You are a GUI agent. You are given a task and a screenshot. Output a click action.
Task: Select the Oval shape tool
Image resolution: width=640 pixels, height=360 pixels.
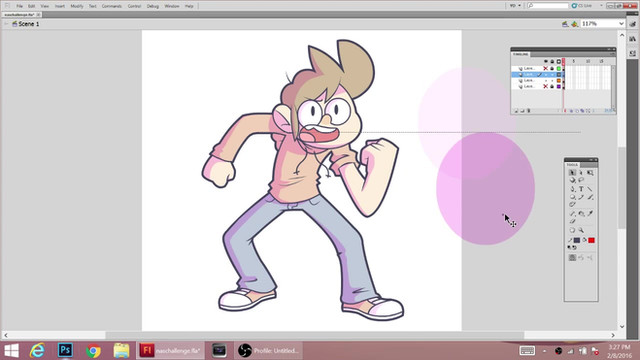[x=572, y=197]
